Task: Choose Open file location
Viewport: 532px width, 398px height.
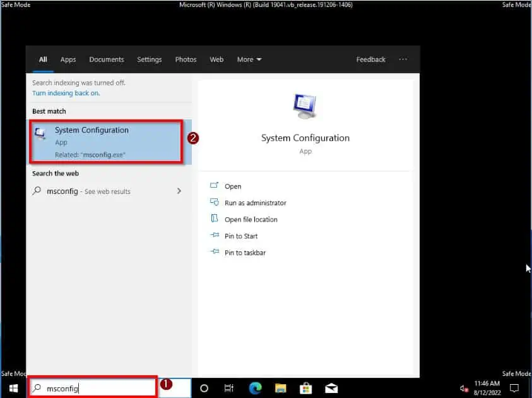Action: tap(251, 220)
